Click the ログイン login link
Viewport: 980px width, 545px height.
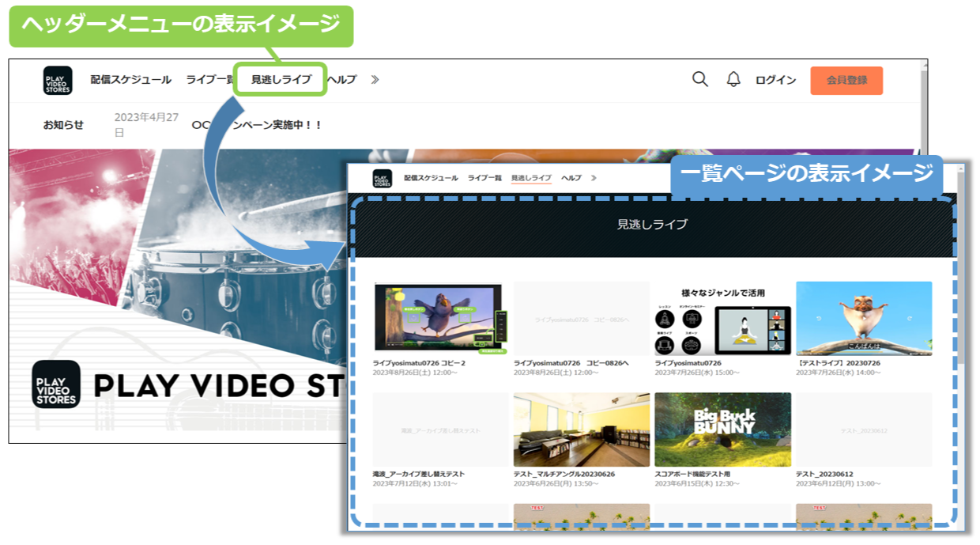pos(774,79)
